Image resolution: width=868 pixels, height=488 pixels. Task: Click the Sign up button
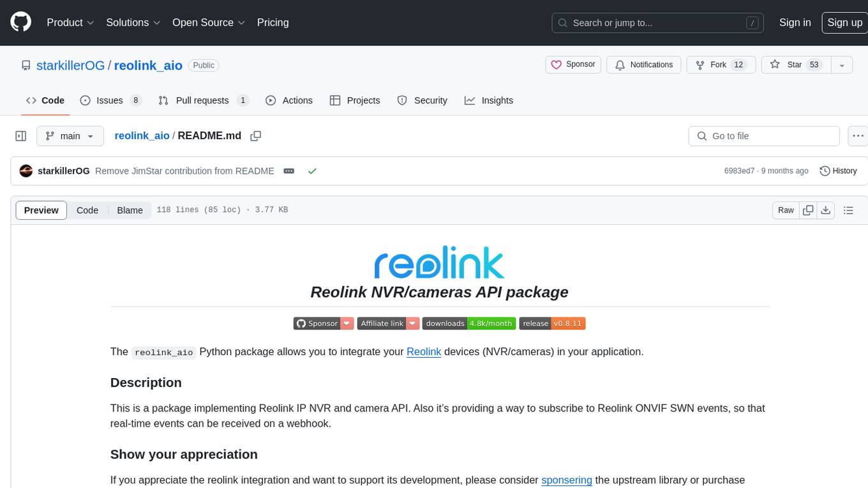844,22
